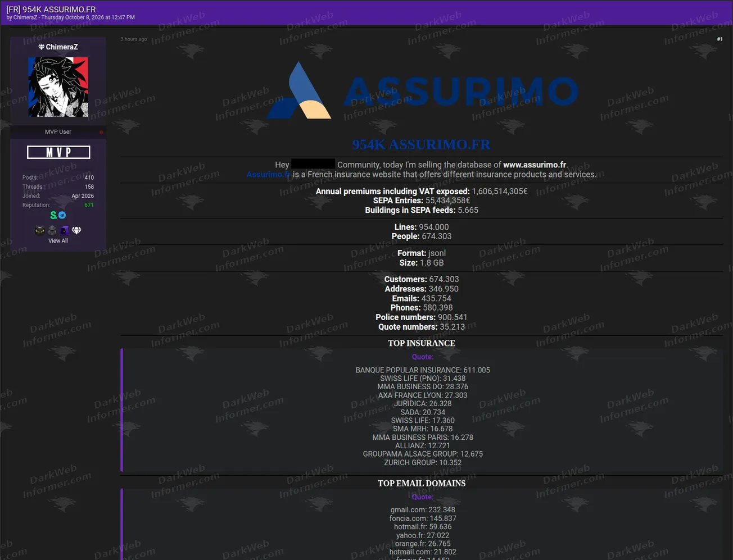Image resolution: width=733 pixels, height=560 pixels.
Task: Click the 'SEPA Entries: 55,434,358€' line
Action: (x=422, y=201)
